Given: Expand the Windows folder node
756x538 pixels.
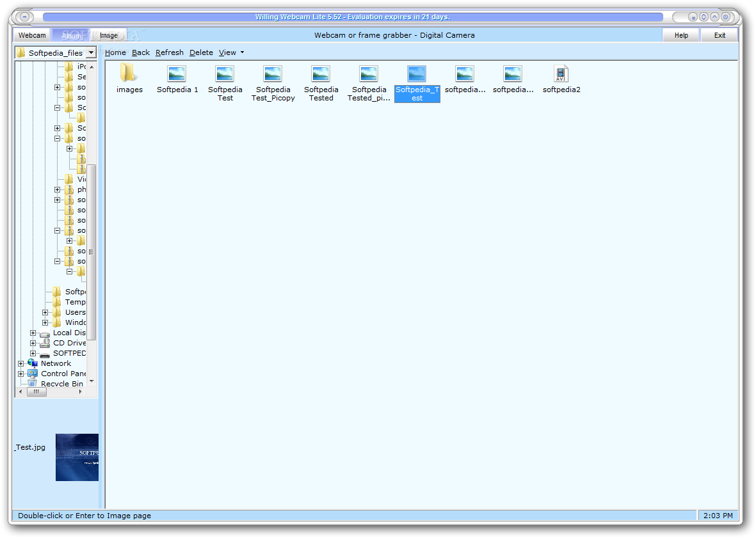Looking at the screenshot, I should point(45,322).
